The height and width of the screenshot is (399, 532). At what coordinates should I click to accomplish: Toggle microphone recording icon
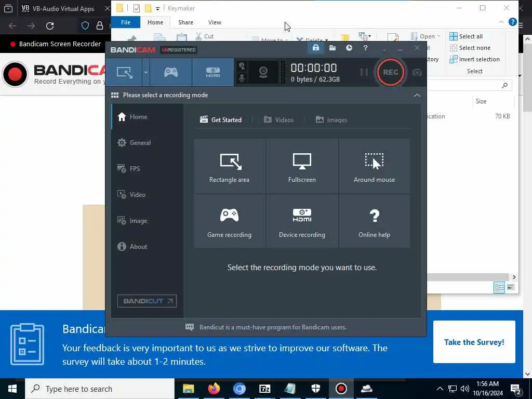242,78
